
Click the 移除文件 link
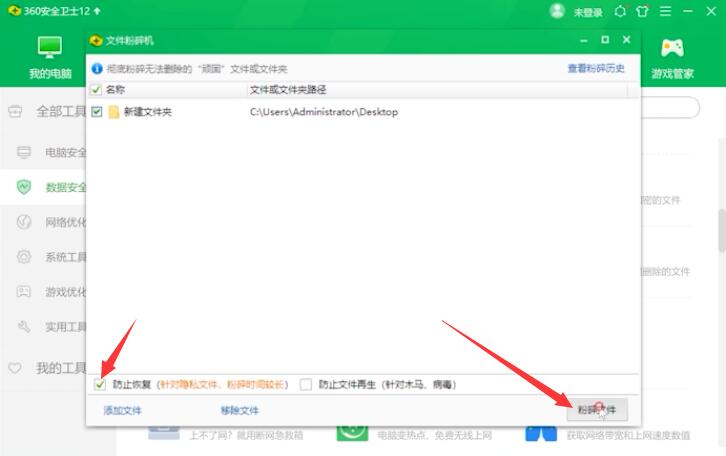pos(240,411)
